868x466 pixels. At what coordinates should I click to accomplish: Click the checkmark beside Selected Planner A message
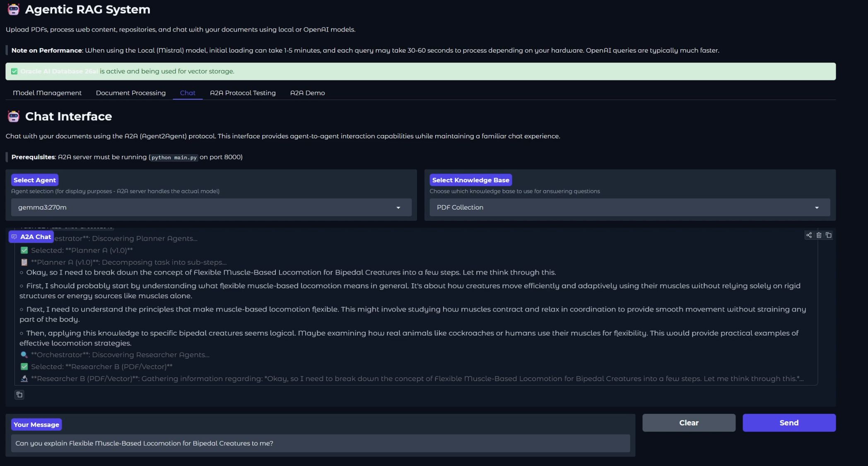(24, 250)
